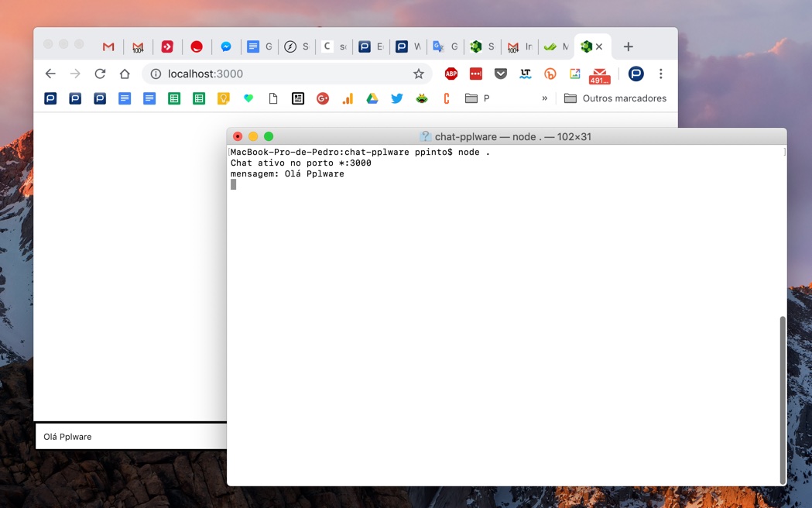This screenshot has width=812, height=508.
Task: Open a new tab with the plus button
Action: point(628,46)
